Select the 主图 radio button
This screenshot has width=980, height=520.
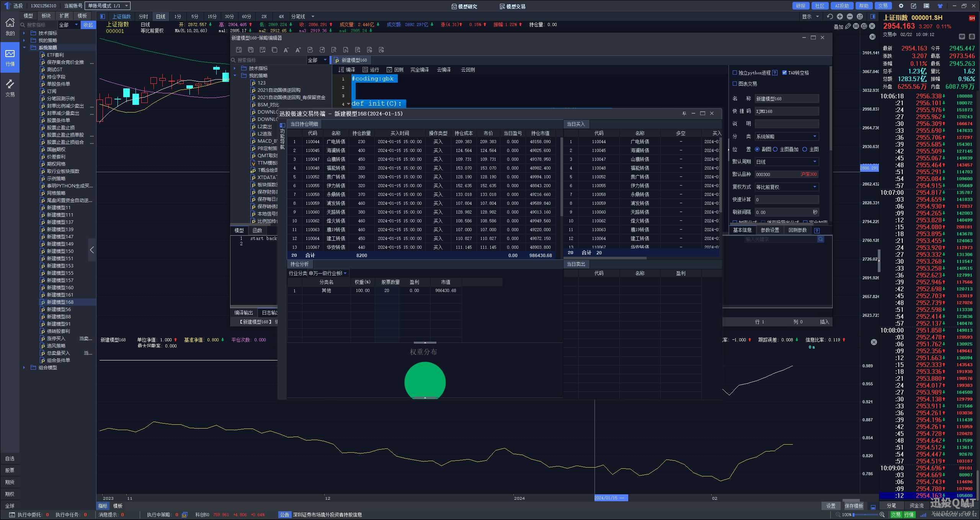pyautogui.click(x=805, y=149)
